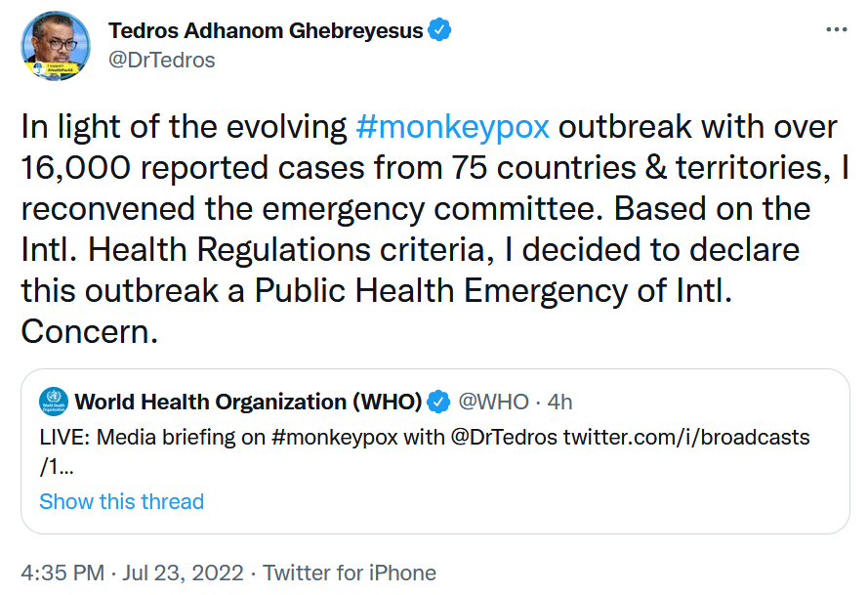Open the @WHO handle in quoted tweet
Image resolution: width=868 pixels, height=595 pixels.
pyautogui.click(x=493, y=402)
